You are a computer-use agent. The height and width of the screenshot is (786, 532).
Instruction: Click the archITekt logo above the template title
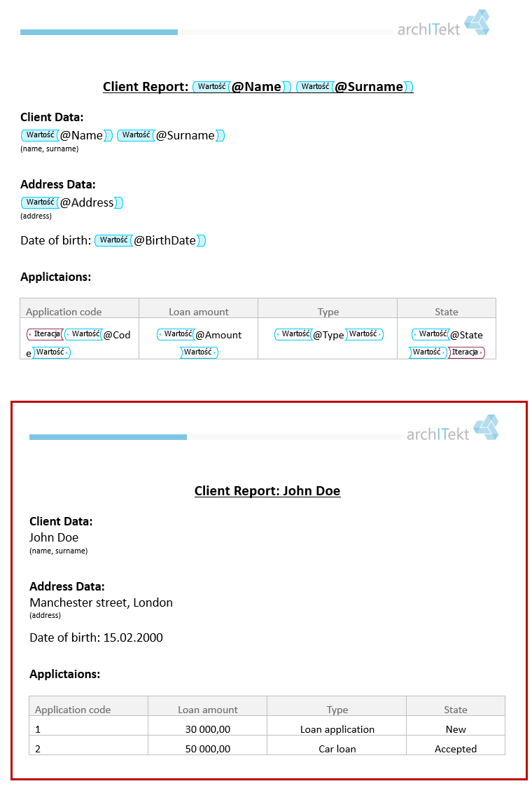coord(443,24)
